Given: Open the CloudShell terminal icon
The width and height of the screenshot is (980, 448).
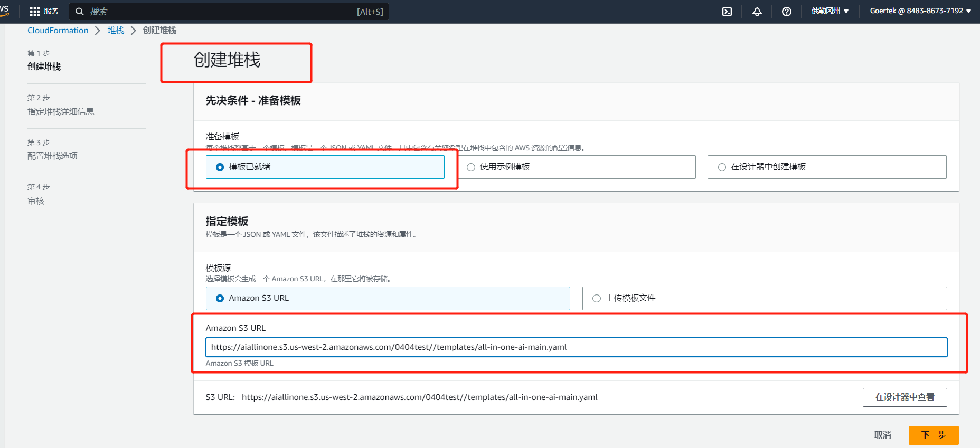Looking at the screenshot, I should pyautogui.click(x=727, y=12).
